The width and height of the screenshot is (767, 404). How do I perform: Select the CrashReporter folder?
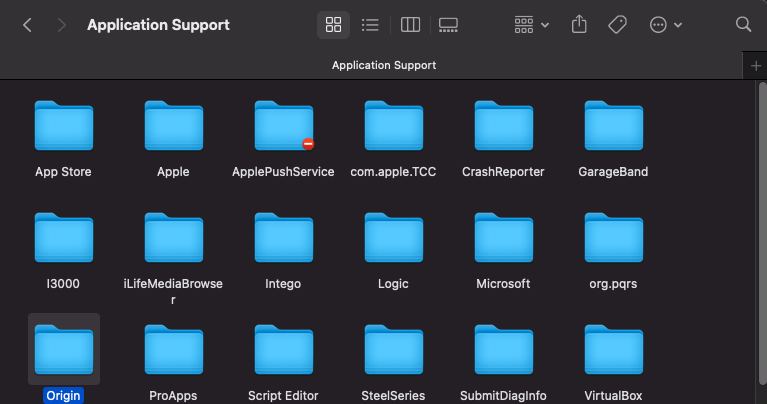pyautogui.click(x=503, y=128)
